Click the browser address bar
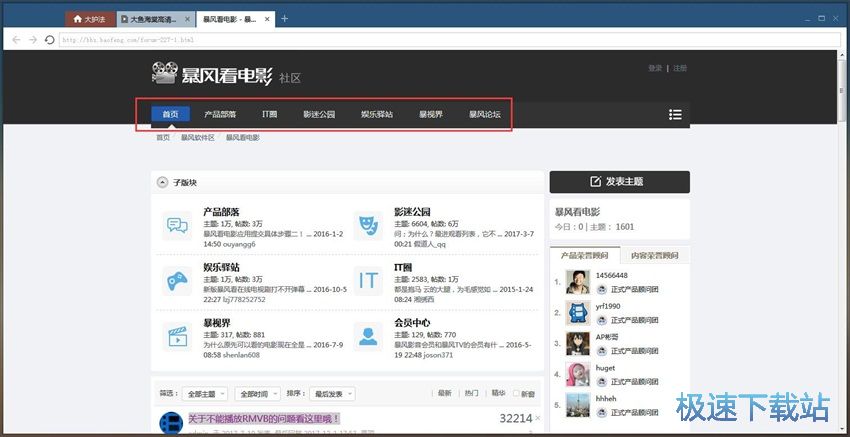Screen dimensions: 850x437 click(449, 40)
